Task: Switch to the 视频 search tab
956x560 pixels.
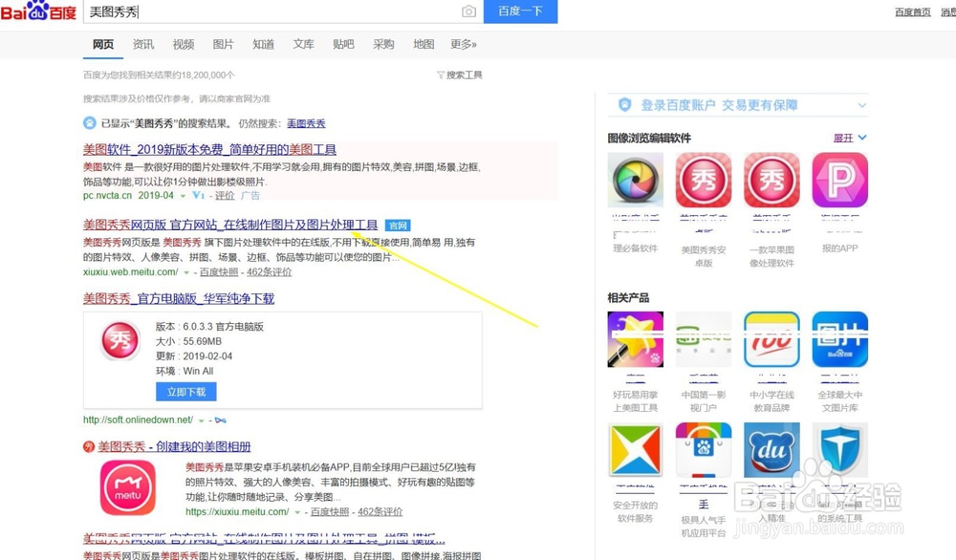Action: click(x=183, y=43)
